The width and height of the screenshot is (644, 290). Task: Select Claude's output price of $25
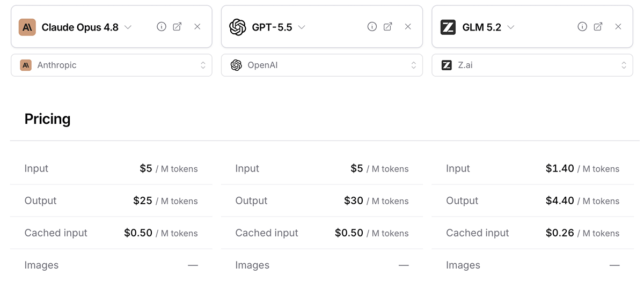point(143,200)
